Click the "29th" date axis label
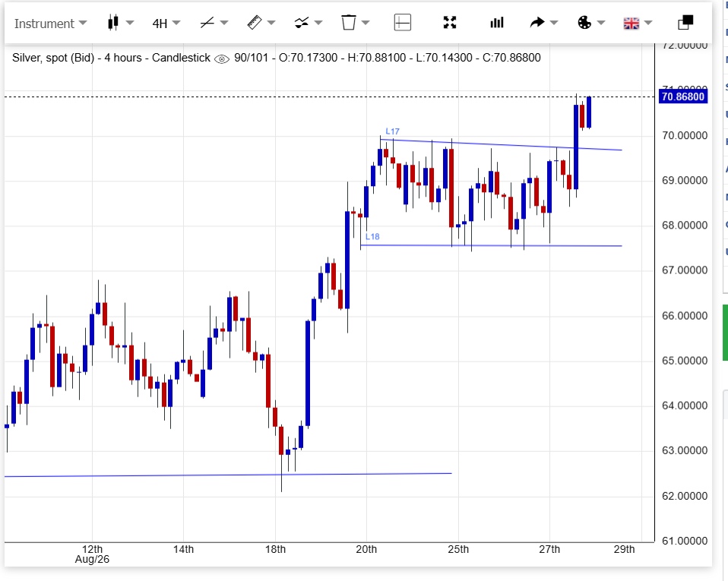 [624, 549]
